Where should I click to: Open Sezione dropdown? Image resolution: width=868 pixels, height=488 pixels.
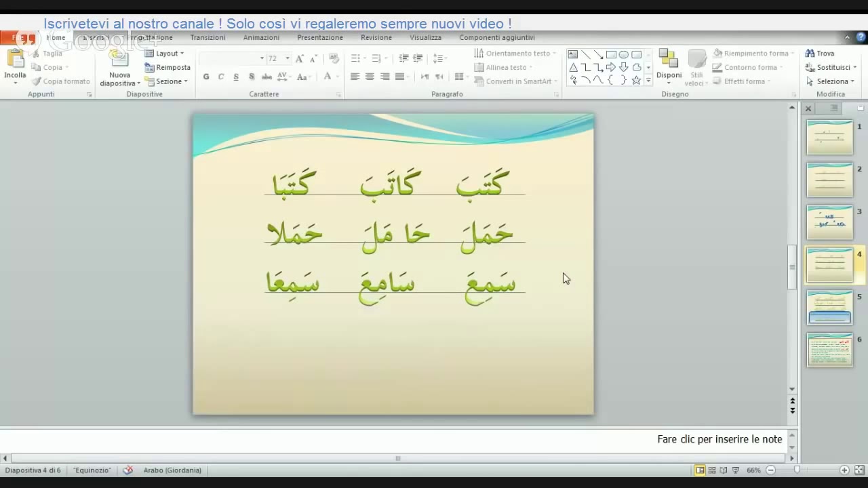(x=166, y=81)
